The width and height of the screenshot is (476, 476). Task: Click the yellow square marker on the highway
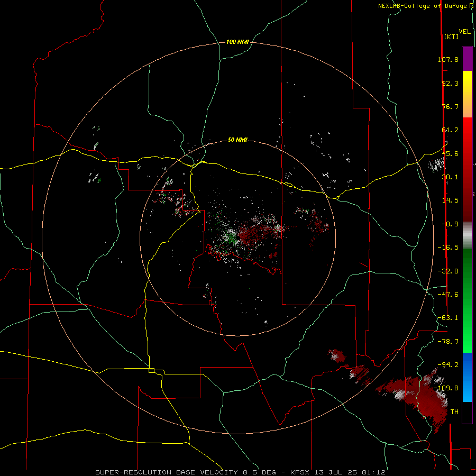click(x=151, y=370)
